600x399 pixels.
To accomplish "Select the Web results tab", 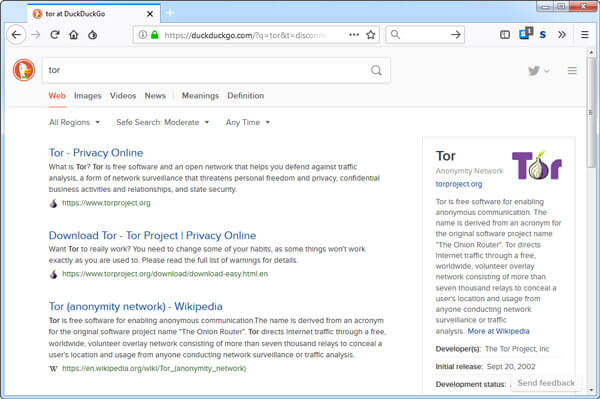I will (x=57, y=96).
